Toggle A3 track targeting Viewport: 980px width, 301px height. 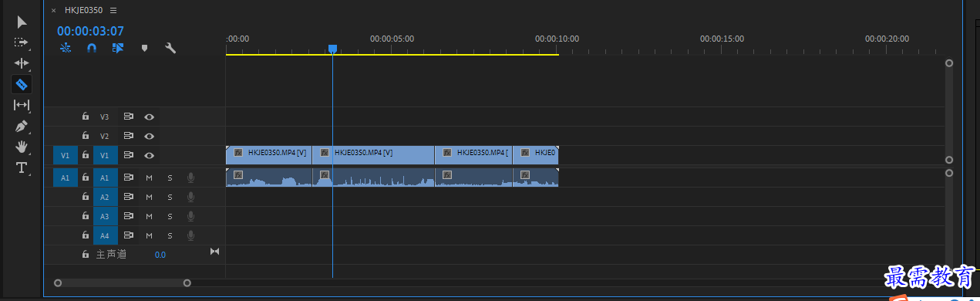point(105,216)
